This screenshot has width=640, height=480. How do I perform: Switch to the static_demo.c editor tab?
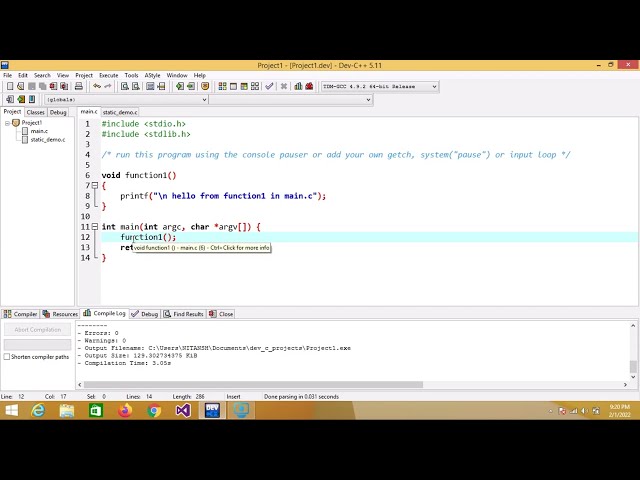(120, 112)
